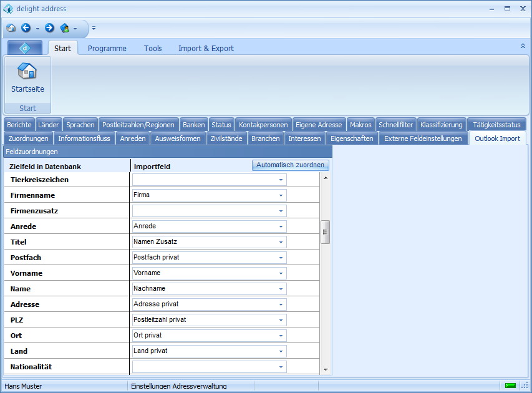Screen dimensions: 532x393
Task: Expand the Anrede import field dropdown
Action: (x=281, y=226)
